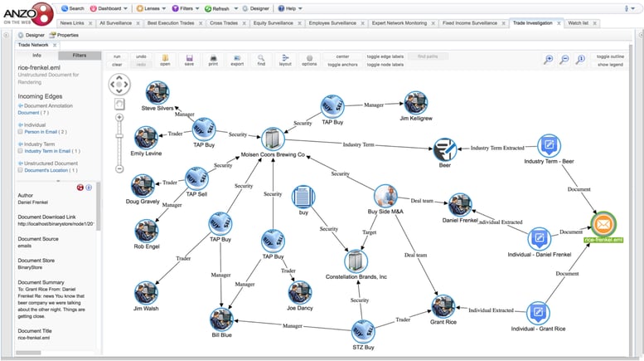
Task: Select the Molson Coors Brewing Co node
Action: pos(273,139)
